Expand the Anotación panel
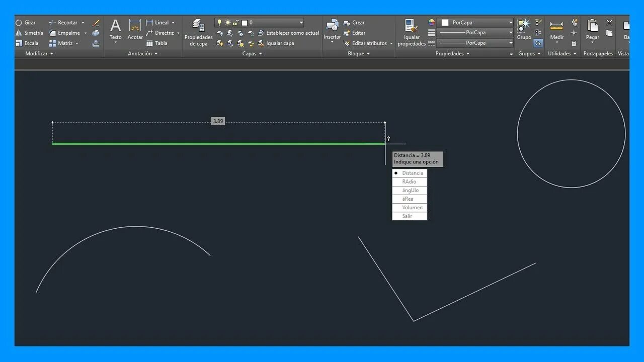The width and height of the screenshot is (644, 362). 143,54
